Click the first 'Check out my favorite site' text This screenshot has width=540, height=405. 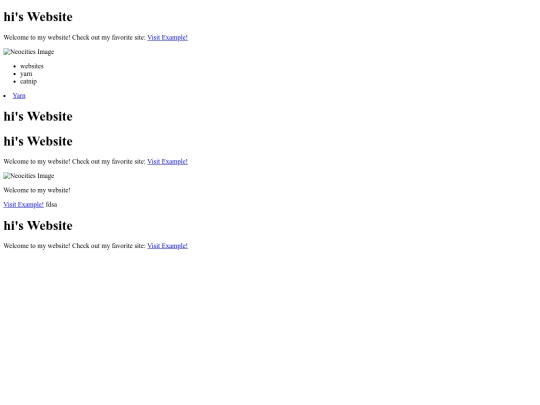108,38
